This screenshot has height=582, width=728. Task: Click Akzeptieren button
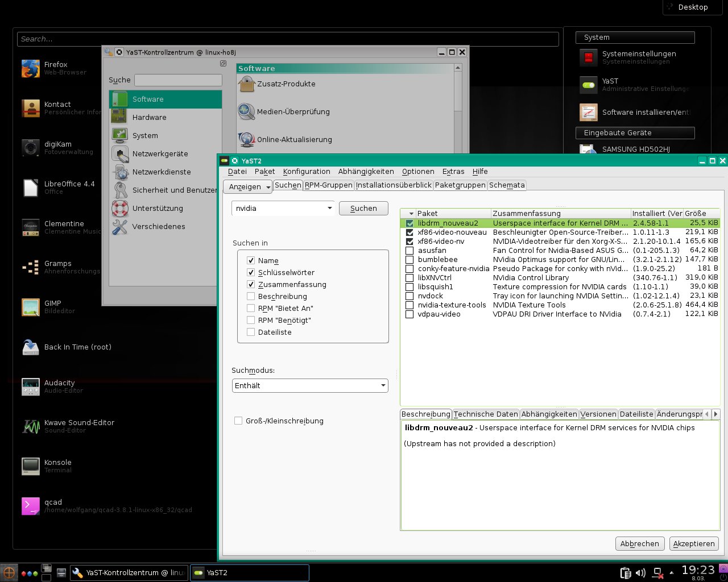coord(694,543)
